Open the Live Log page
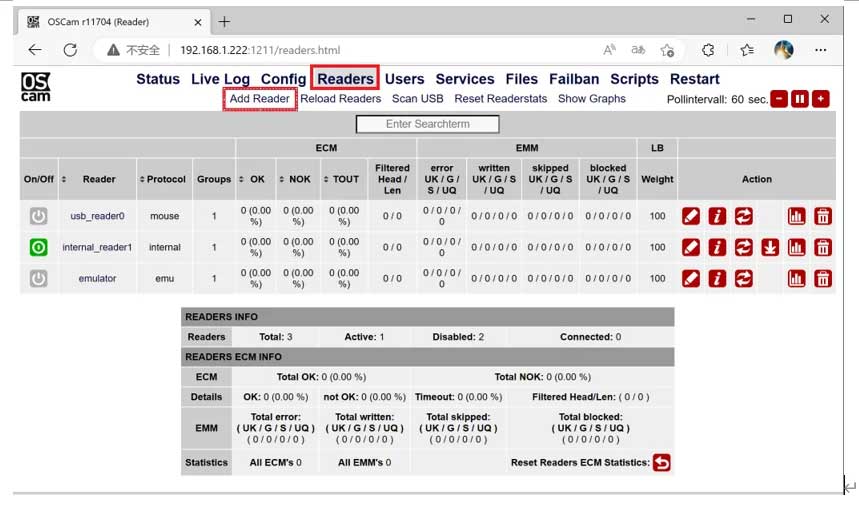Screen dimensions: 859x505 pyautogui.click(x=220, y=79)
